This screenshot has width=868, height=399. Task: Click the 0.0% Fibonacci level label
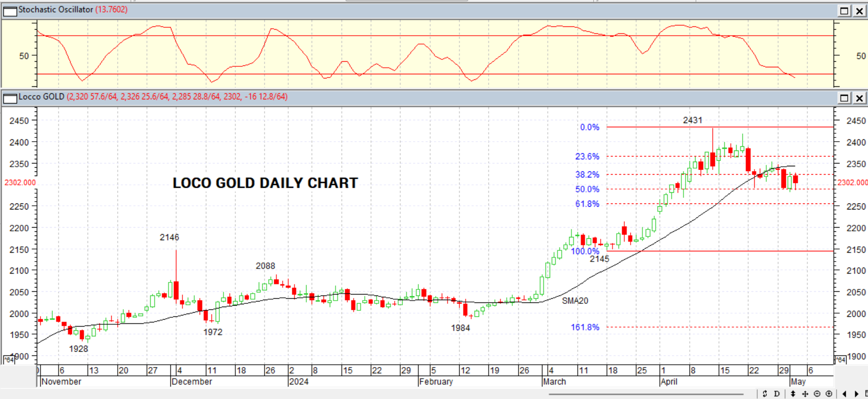click(590, 127)
